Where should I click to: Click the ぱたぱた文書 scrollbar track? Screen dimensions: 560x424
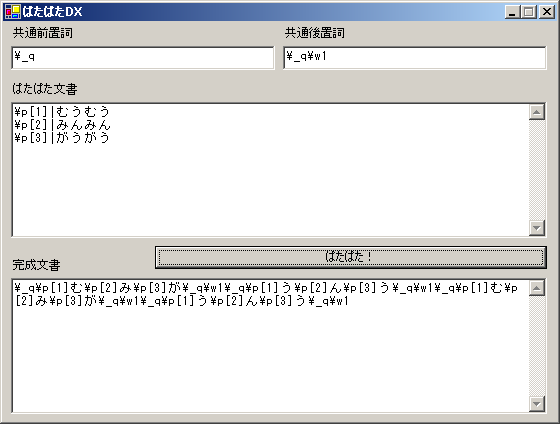pyautogui.click(x=537, y=170)
